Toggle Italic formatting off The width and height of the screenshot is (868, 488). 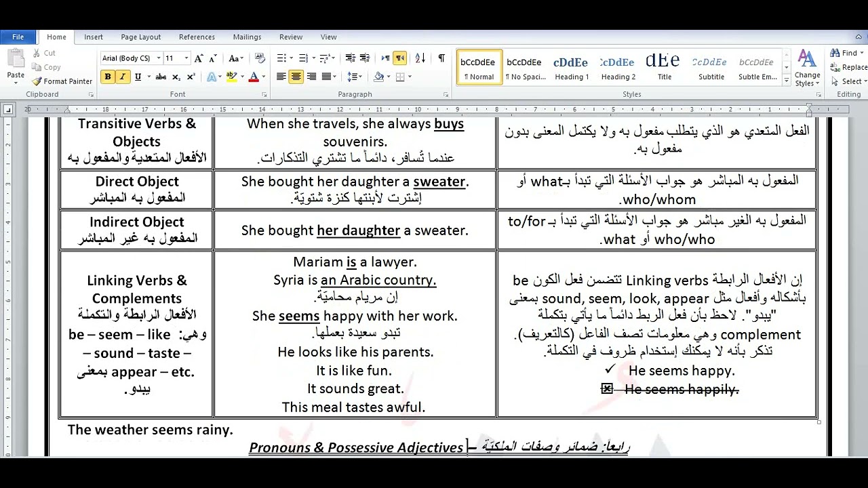[123, 77]
